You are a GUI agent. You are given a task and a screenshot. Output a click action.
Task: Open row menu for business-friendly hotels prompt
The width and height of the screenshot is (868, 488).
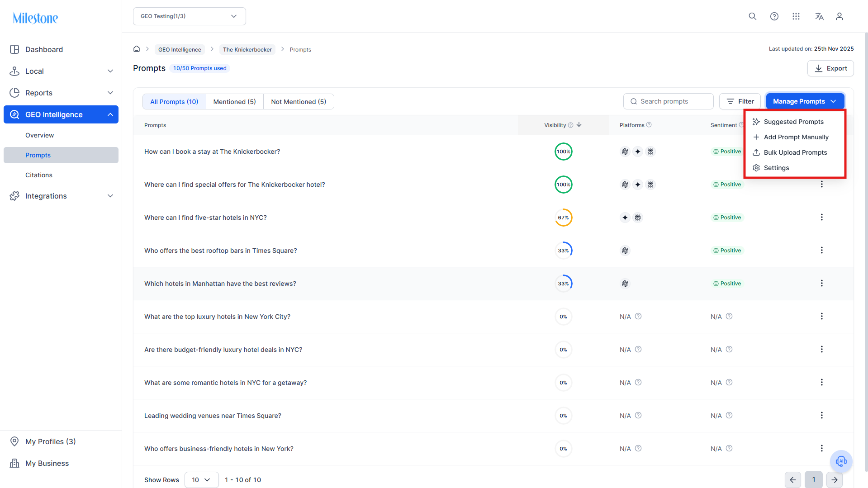click(x=822, y=449)
